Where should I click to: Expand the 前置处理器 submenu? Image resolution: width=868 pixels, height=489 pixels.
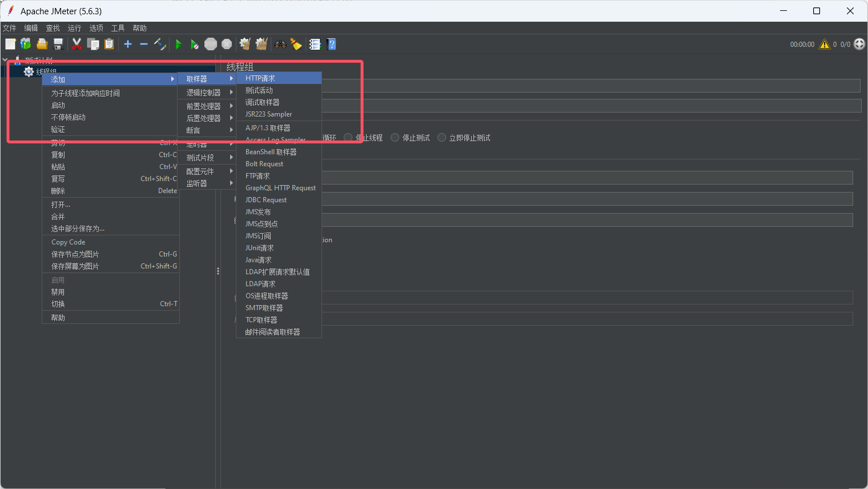(x=207, y=106)
